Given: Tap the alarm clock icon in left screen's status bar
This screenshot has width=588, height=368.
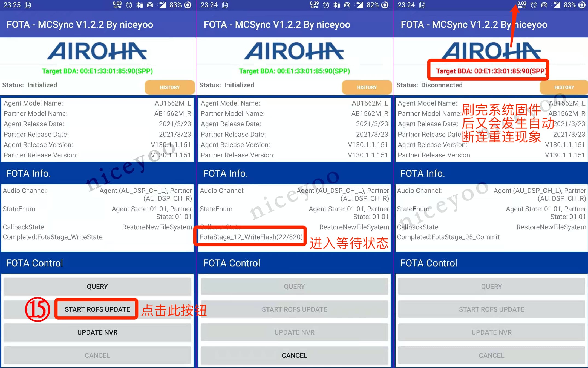Looking at the screenshot, I should click(129, 5).
